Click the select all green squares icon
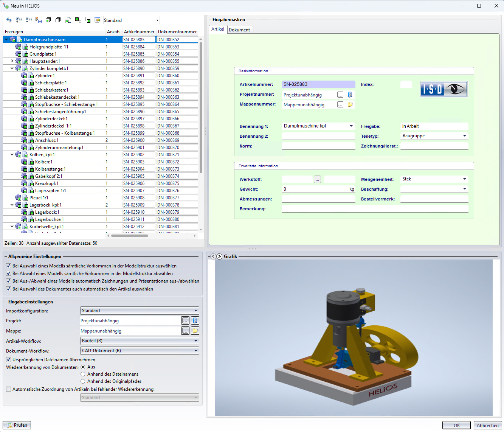The width and height of the screenshot is (504, 432). pos(48,20)
